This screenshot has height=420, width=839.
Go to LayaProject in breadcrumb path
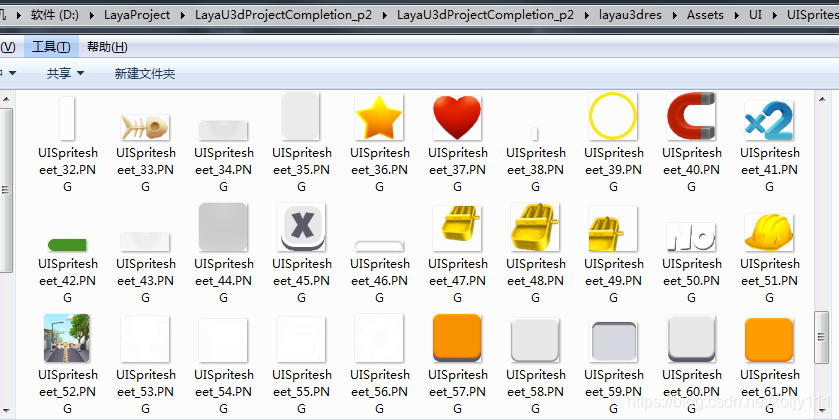[137, 14]
